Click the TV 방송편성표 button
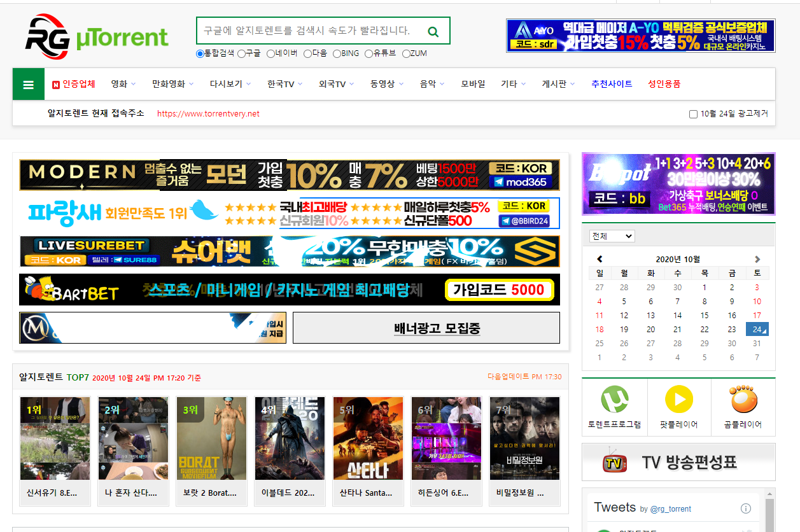Viewport: 800px width, 532px height. [678, 462]
